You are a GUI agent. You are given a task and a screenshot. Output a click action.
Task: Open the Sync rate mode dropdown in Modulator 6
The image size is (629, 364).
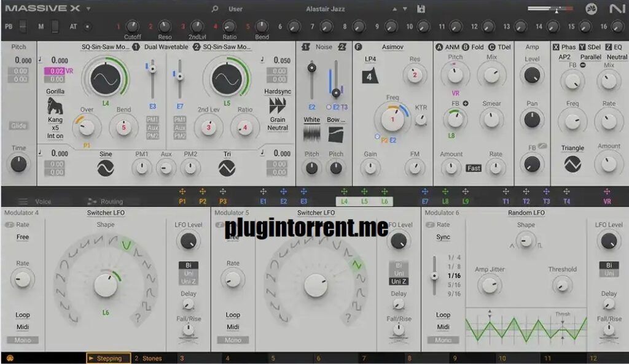443,237
